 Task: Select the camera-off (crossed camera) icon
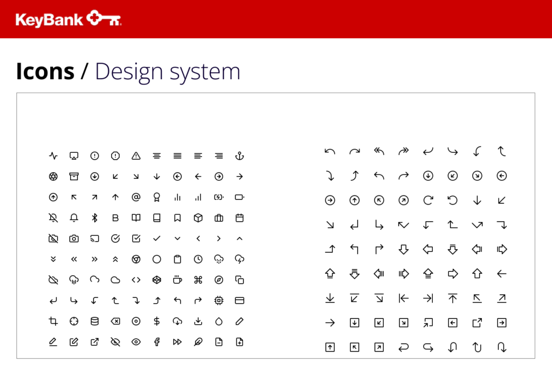[x=53, y=239]
